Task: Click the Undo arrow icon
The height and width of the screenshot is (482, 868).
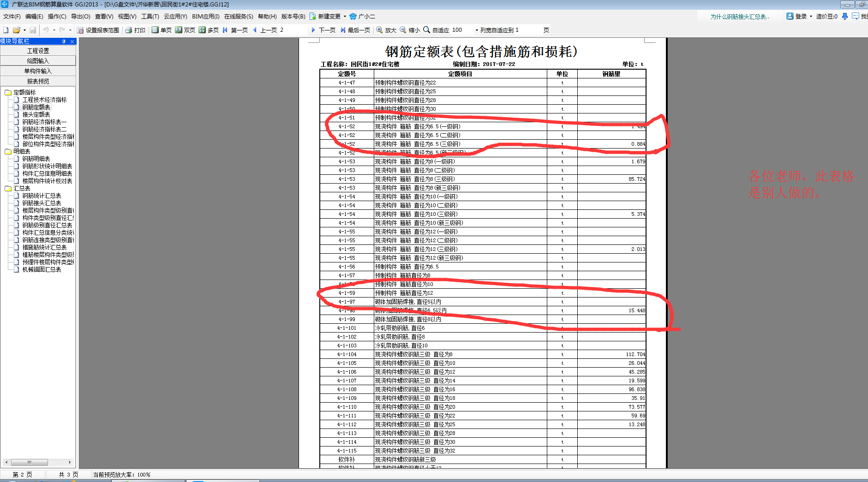Action: click(x=46, y=30)
